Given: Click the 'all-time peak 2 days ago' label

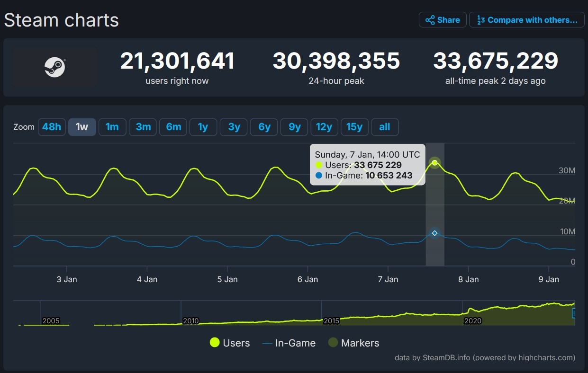Looking at the screenshot, I should [x=496, y=81].
